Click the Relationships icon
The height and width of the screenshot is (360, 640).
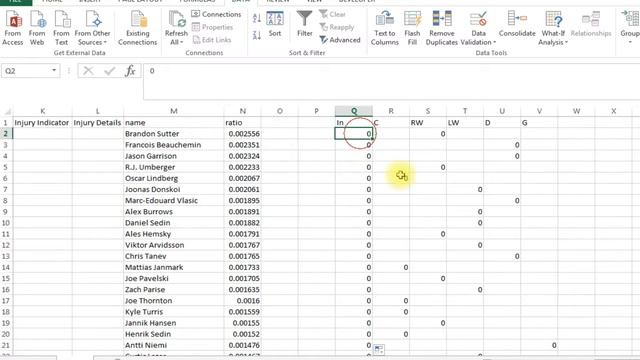pyautogui.click(x=591, y=24)
